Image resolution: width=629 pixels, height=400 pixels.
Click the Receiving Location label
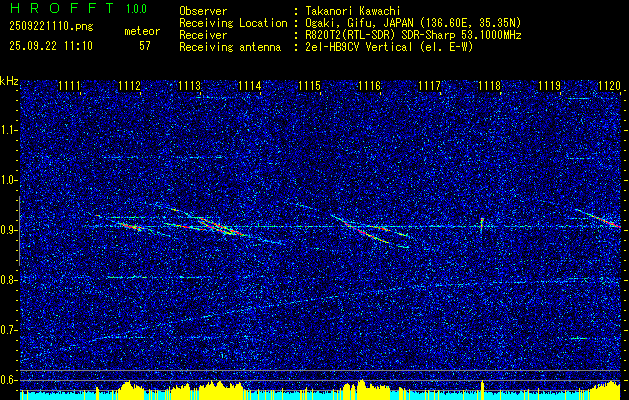[x=233, y=23]
